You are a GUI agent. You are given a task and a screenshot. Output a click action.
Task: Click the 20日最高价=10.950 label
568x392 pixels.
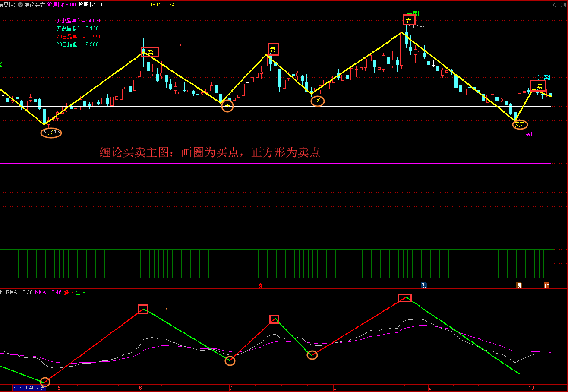coord(79,37)
